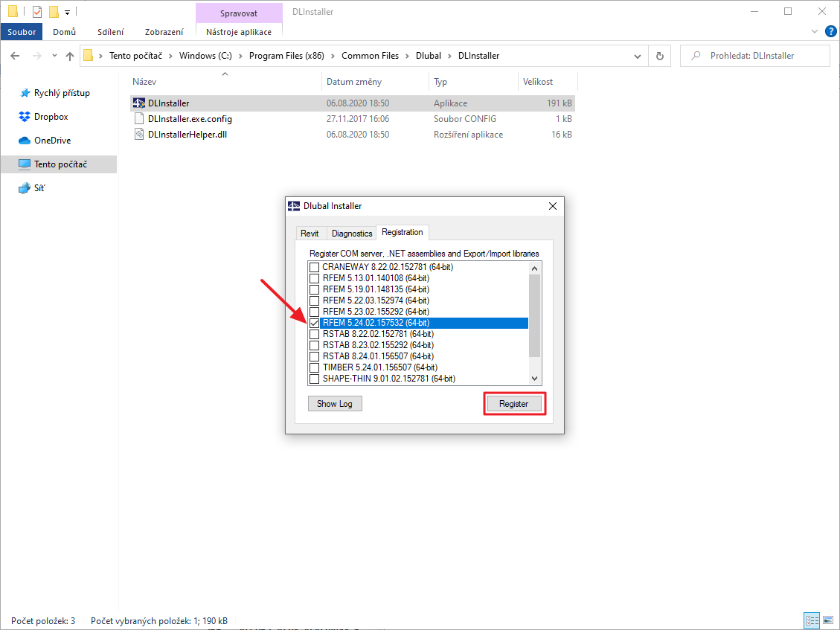
Task: Check RSTAB 8.22.02.152781 checkbox
Action: pos(315,334)
